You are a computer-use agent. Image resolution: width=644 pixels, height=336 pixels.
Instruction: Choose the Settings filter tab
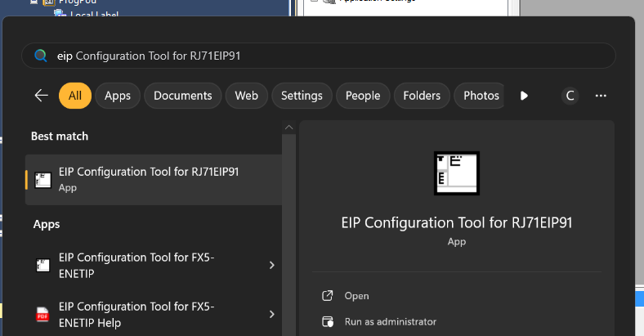pos(302,96)
